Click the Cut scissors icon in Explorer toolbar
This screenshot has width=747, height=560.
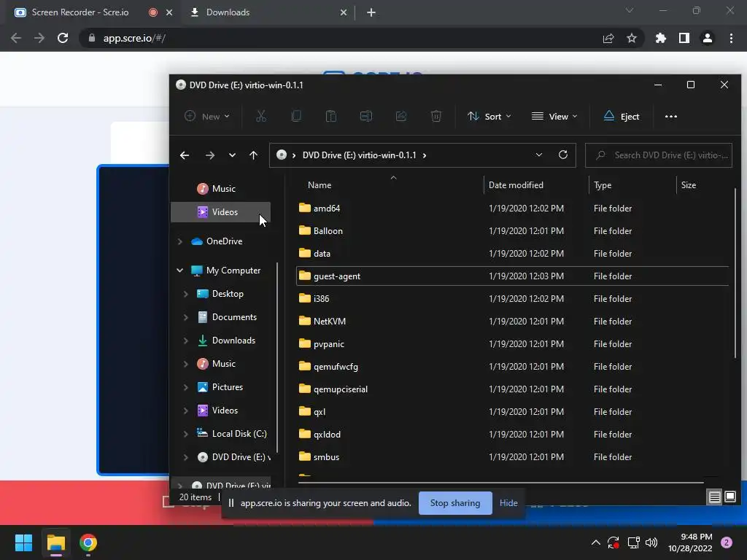coord(260,116)
